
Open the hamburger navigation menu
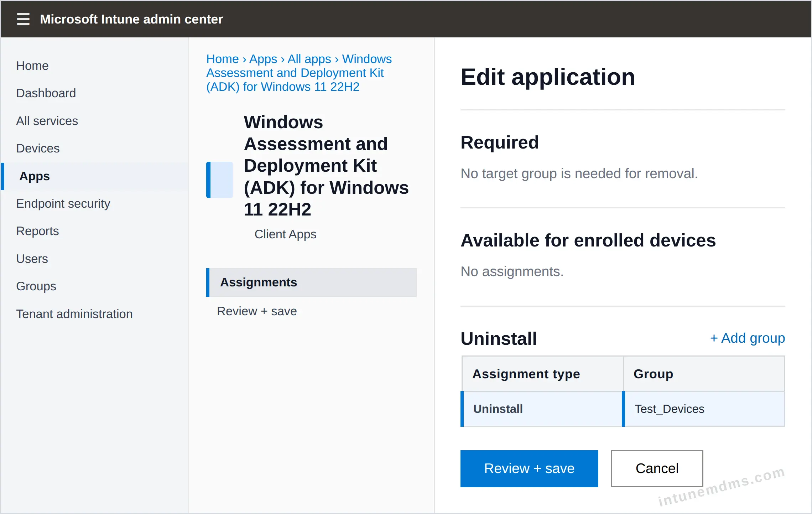(23, 19)
